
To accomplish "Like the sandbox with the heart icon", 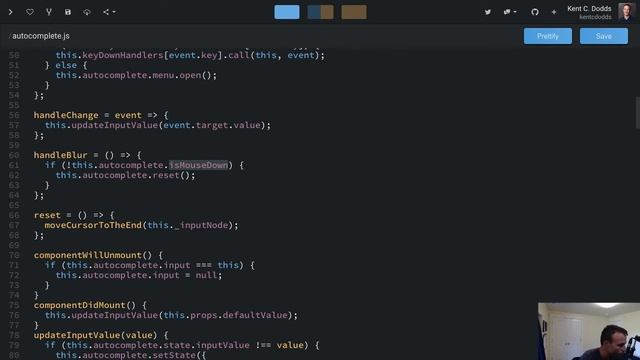I will pyautogui.click(x=30, y=12).
